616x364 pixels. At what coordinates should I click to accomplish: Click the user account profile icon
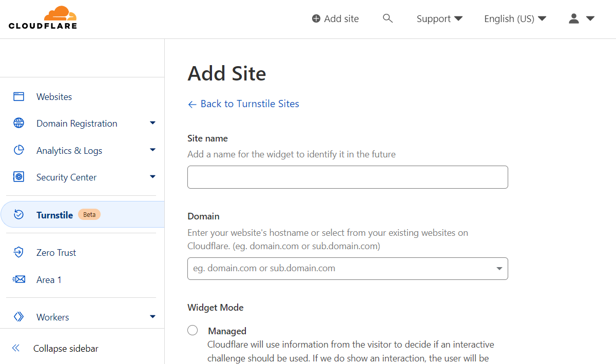pos(573,18)
